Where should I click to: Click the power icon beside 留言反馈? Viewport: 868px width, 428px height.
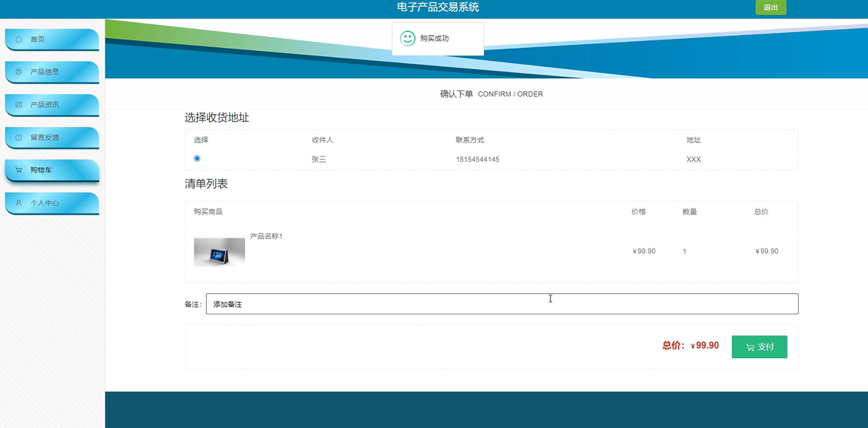click(x=19, y=138)
